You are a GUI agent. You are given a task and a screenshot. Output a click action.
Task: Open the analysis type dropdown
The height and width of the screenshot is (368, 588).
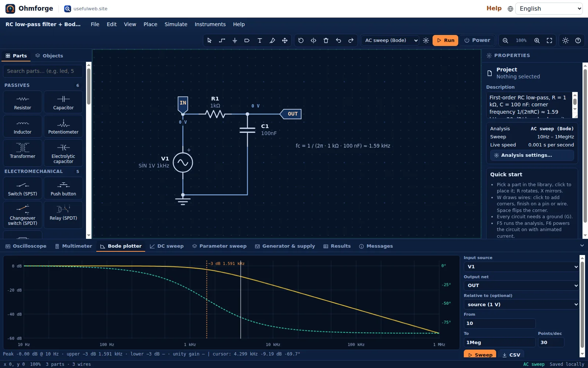point(391,40)
